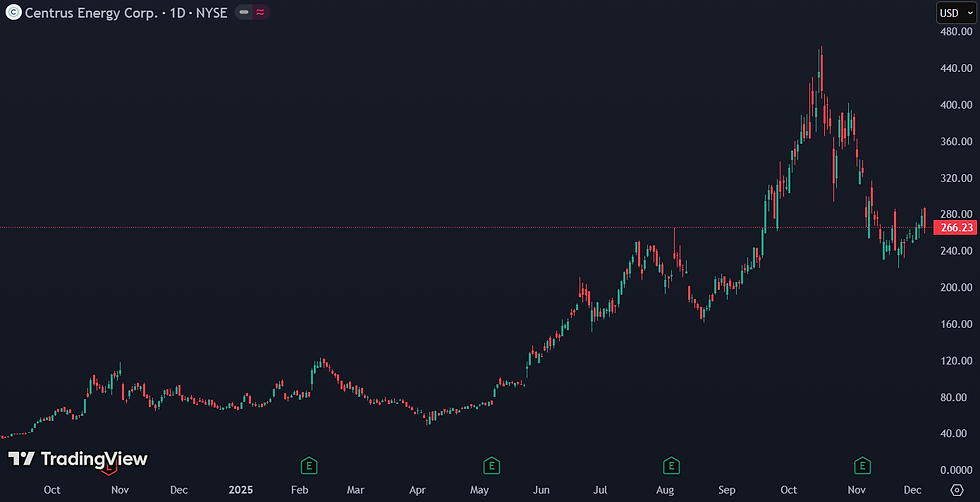Screen dimensions: 980x502
Task: Click the 2025 year label on time axis
Action: 240,489
